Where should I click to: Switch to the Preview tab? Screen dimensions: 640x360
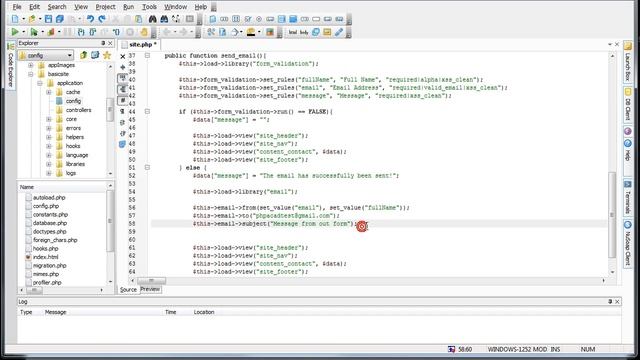tap(150, 289)
